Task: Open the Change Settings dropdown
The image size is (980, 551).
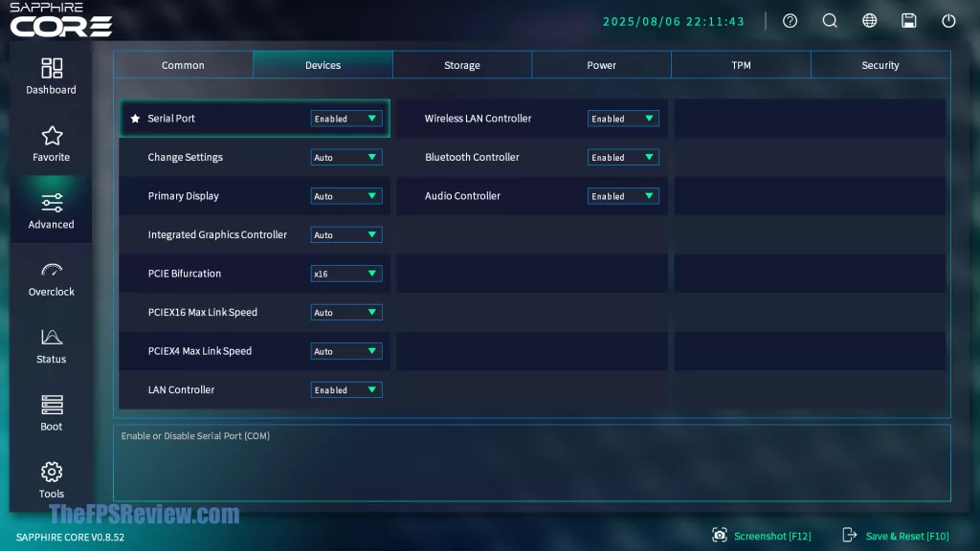Action: pos(346,158)
